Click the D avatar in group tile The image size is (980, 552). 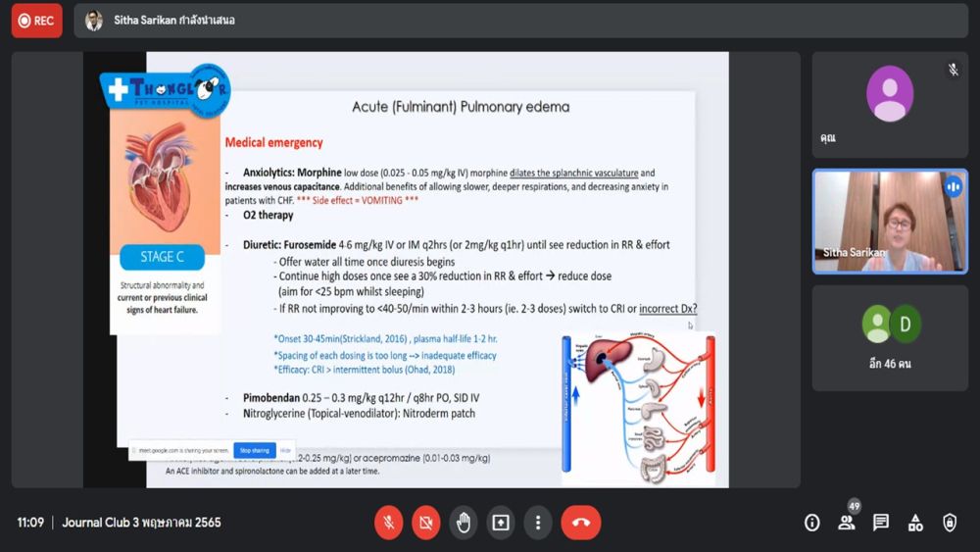906,324
